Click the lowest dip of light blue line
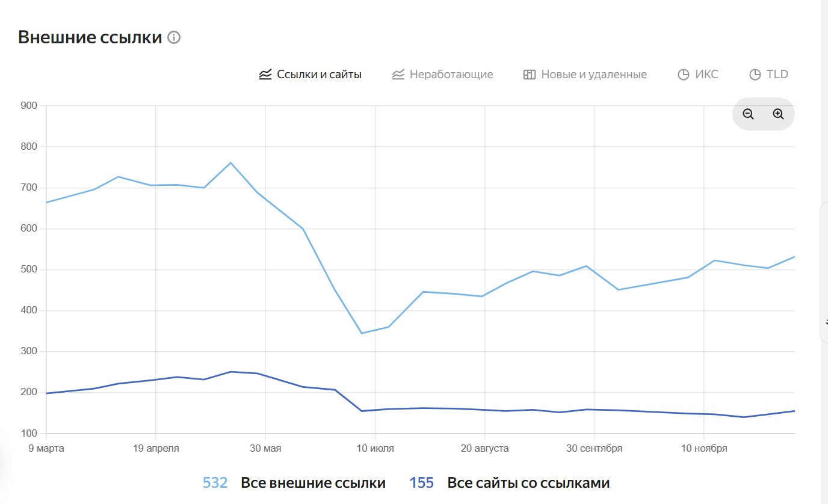The width and height of the screenshot is (828, 504). click(361, 333)
